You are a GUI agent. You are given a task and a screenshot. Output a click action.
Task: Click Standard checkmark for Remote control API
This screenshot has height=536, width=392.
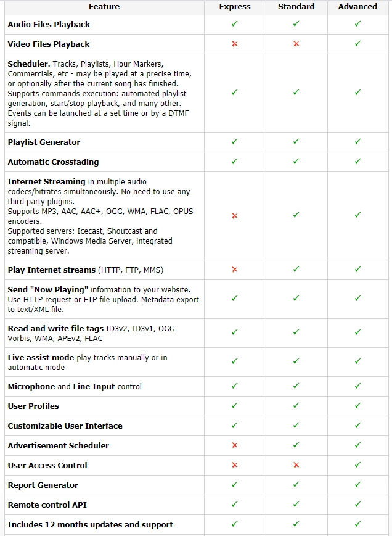tap(296, 505)
